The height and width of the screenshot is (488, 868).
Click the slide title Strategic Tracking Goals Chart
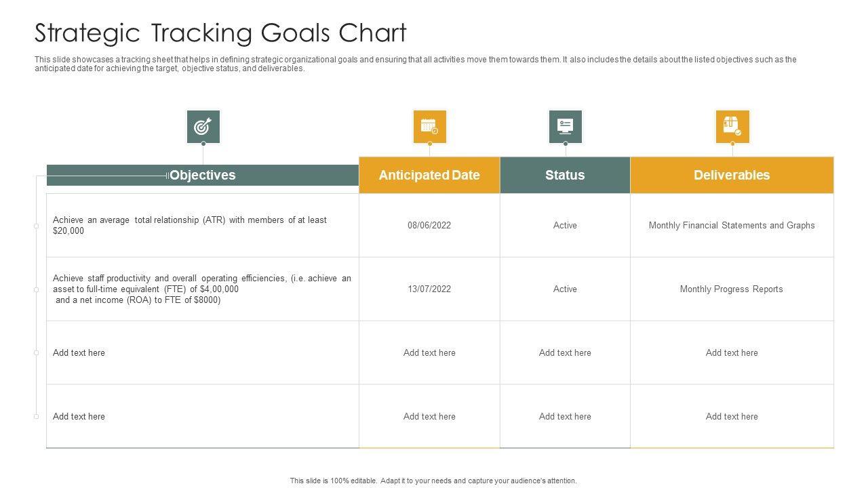pos(220,33)
